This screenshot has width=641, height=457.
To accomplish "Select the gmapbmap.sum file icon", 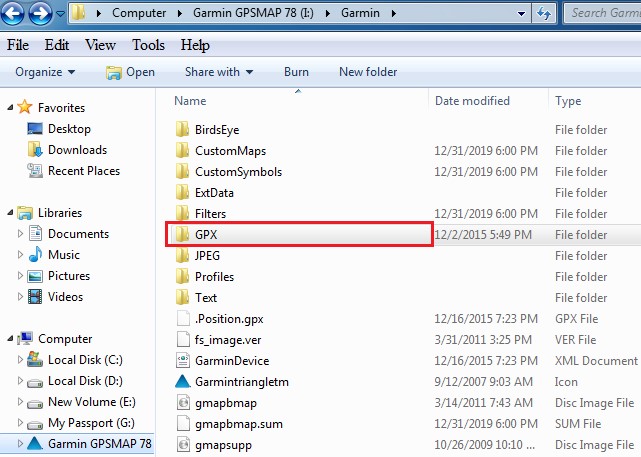I will tap(183, 423).
